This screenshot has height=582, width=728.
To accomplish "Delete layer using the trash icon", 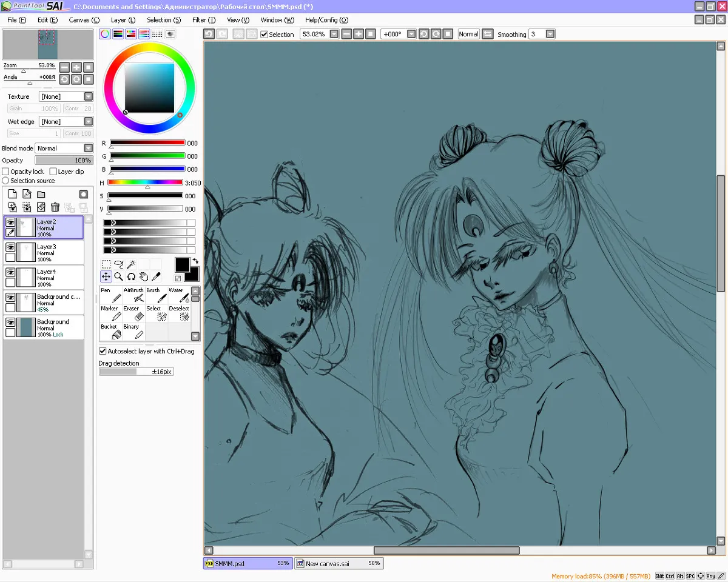I will [55, 207].
